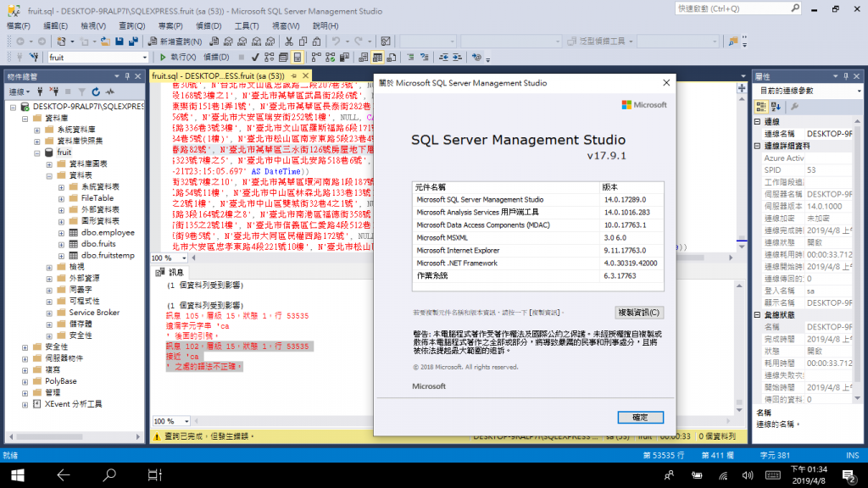Click Object Explorer horizontal scrollbar
The height and width of the screenshot is (488, 868).
pos(75,436)
